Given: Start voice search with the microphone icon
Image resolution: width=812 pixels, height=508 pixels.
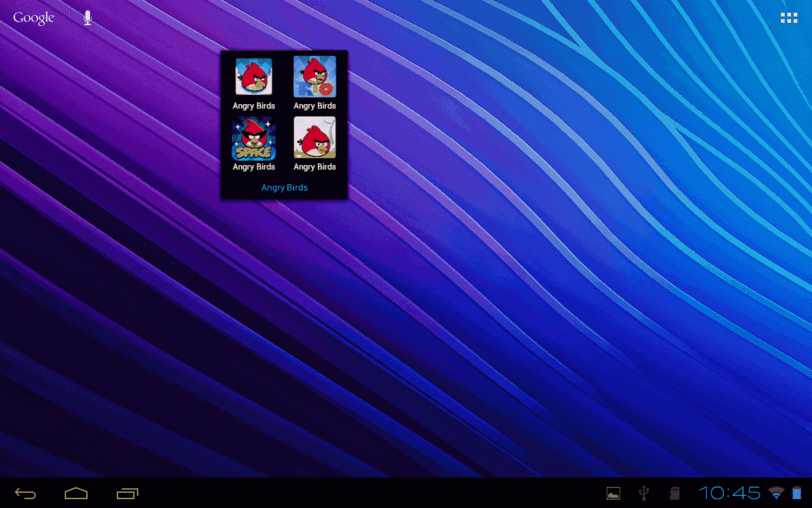Looking at the screenshot, I should tap(88, 18).
